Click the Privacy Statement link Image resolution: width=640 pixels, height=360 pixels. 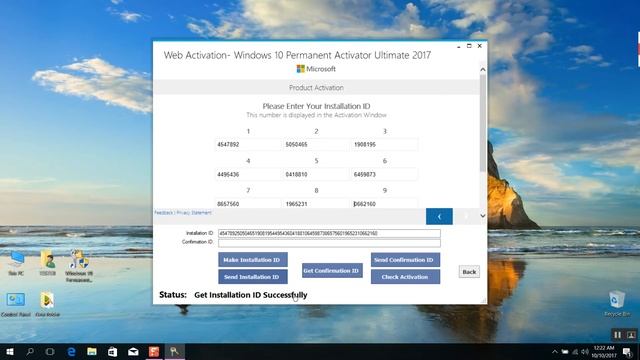(194, 213)
